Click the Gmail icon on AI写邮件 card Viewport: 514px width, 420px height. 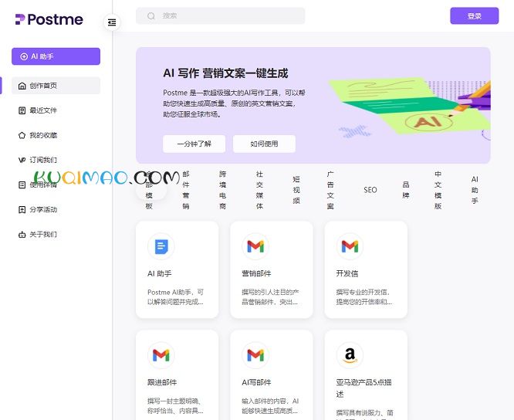point(255,355)
